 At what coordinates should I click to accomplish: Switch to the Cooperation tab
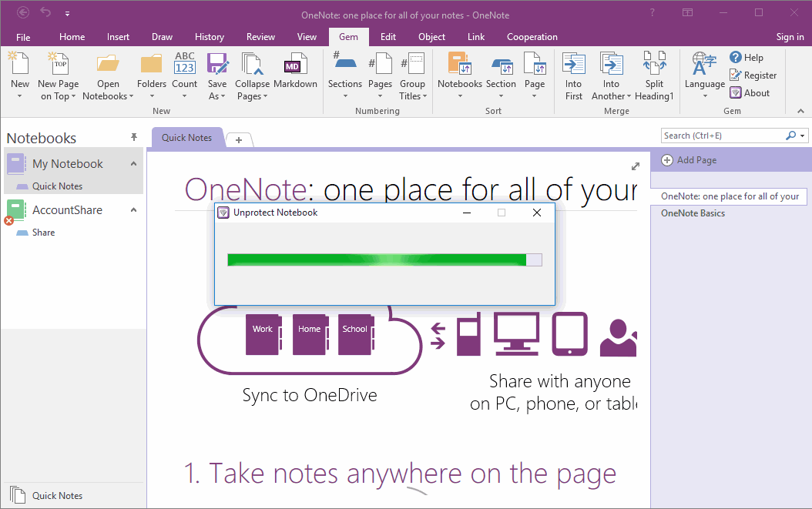[x=532, y=37]
